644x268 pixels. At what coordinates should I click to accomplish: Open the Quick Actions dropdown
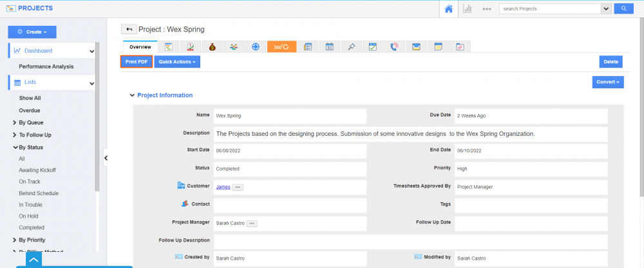point(177,62)
